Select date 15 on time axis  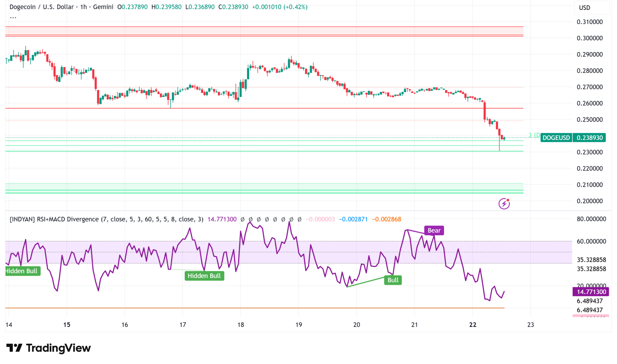tap(67, 325)
